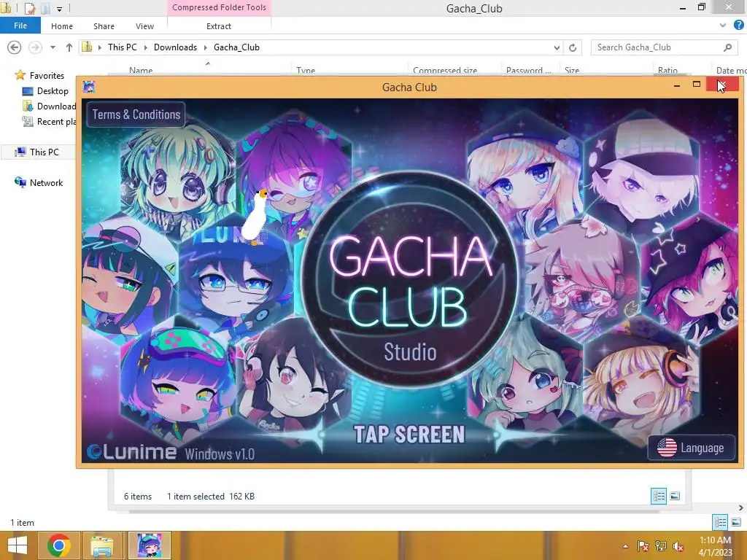Open the volume tray icon

678,546
